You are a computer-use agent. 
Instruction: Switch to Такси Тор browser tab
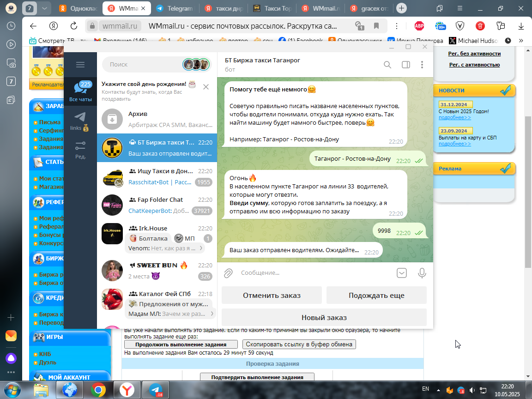coord(273,8)
